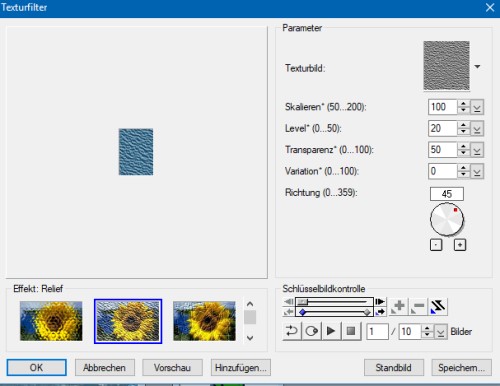The height and width of the screenshot is (386, 500).
Task: Toggle the loop playback icon
Action: [292, 331]
